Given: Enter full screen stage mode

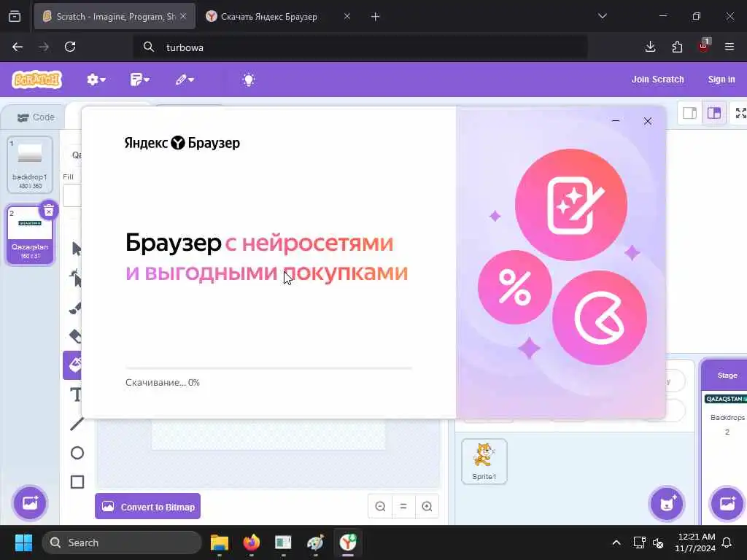Looking at the screenshot, I should pyautogui.click(x=740, y=113).
